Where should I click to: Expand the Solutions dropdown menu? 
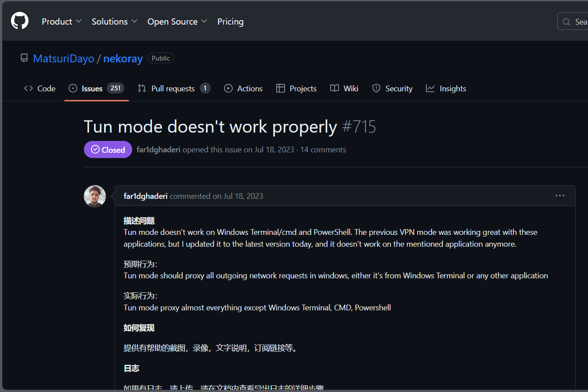coord(114,22)
